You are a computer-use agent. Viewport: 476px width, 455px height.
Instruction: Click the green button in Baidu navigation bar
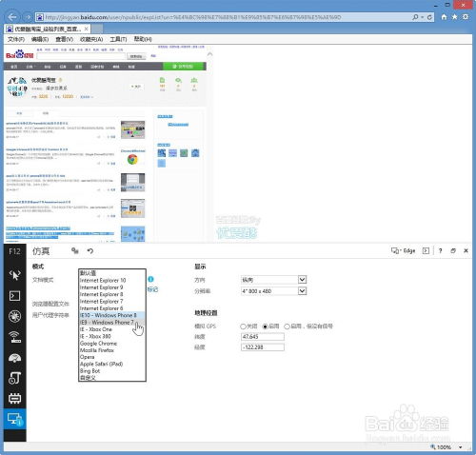pyautogui.click(x=185, y=67)
